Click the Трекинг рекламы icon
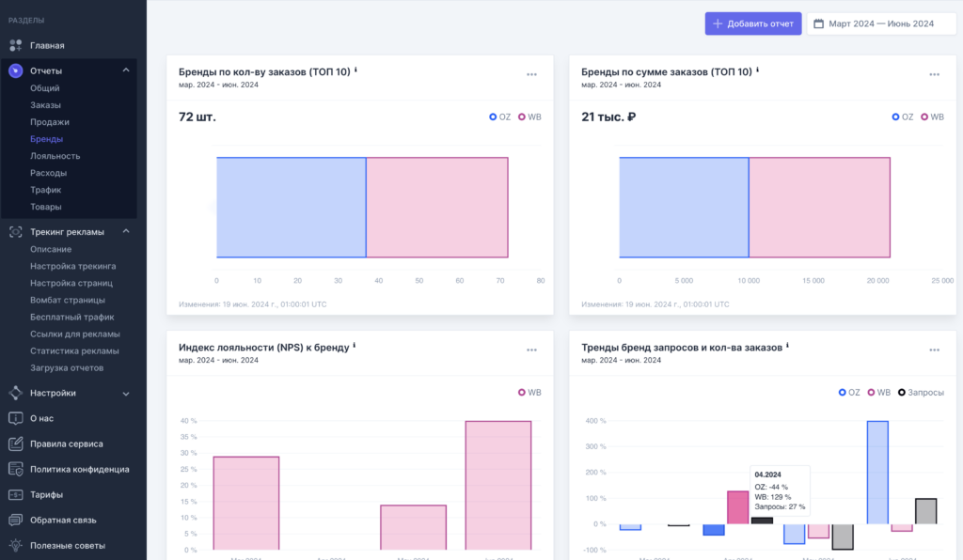Screen dimensions: 963x560 15,232
